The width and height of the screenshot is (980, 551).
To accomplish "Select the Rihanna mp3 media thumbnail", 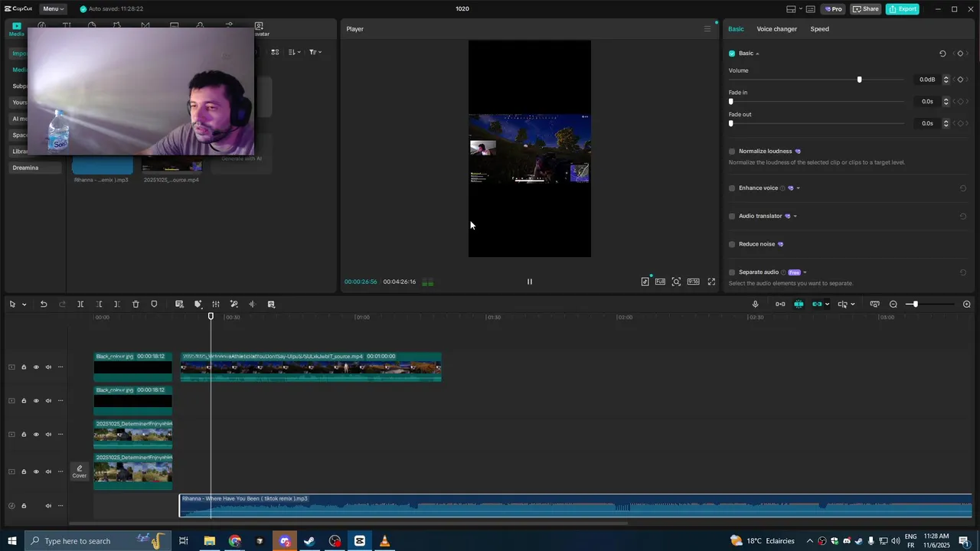I will click(x=102, y=166).
